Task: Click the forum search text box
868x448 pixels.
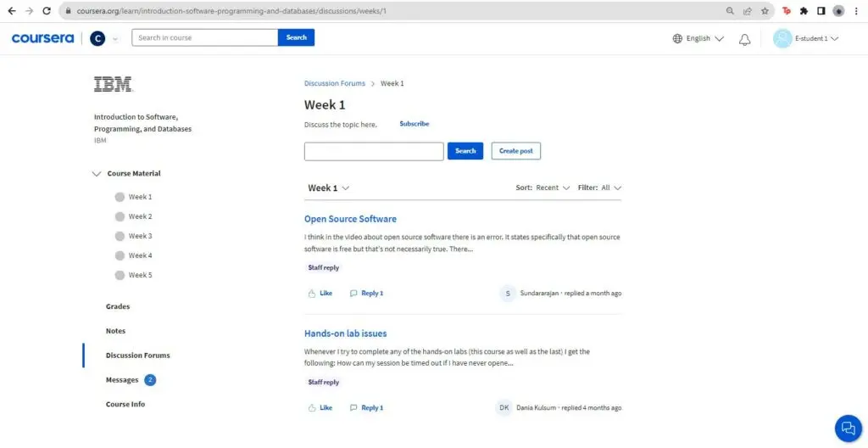Action: (x=374, y=151)
